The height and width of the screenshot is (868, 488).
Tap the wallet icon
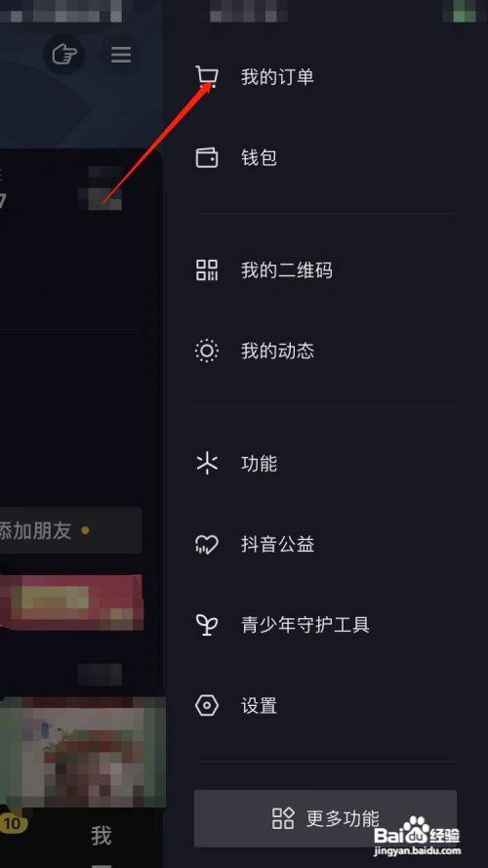207,158
